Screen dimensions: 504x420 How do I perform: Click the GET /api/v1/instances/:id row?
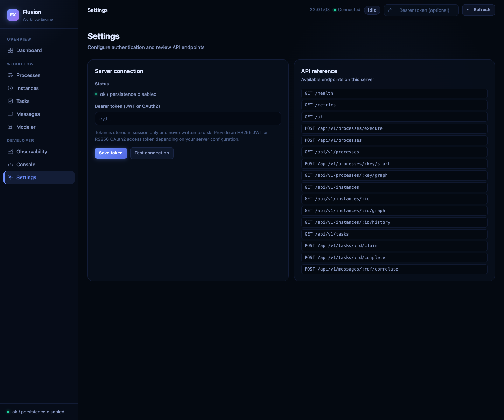(394, 199)
